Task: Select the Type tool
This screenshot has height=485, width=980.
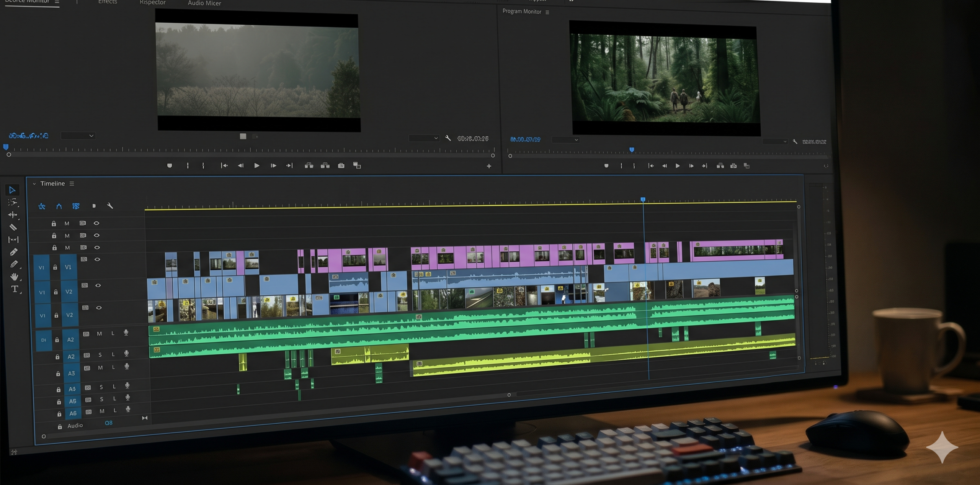Action: [x=15, y=289]
